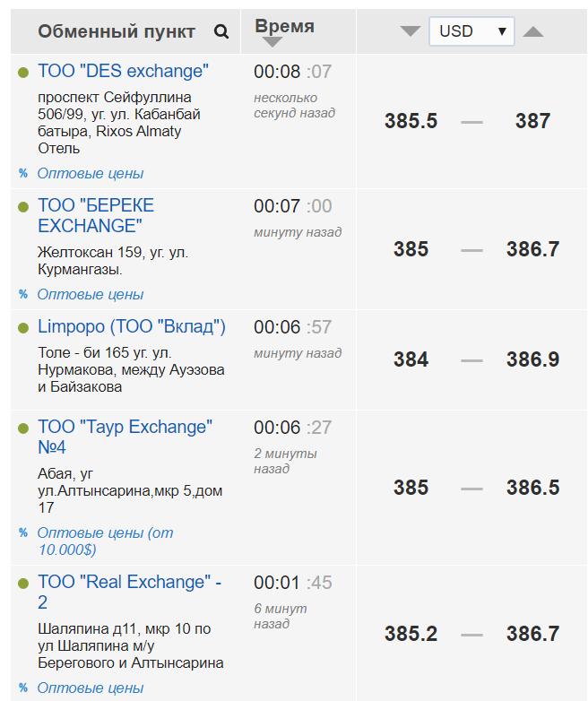Sort by buy rate descending arrow

411,31
